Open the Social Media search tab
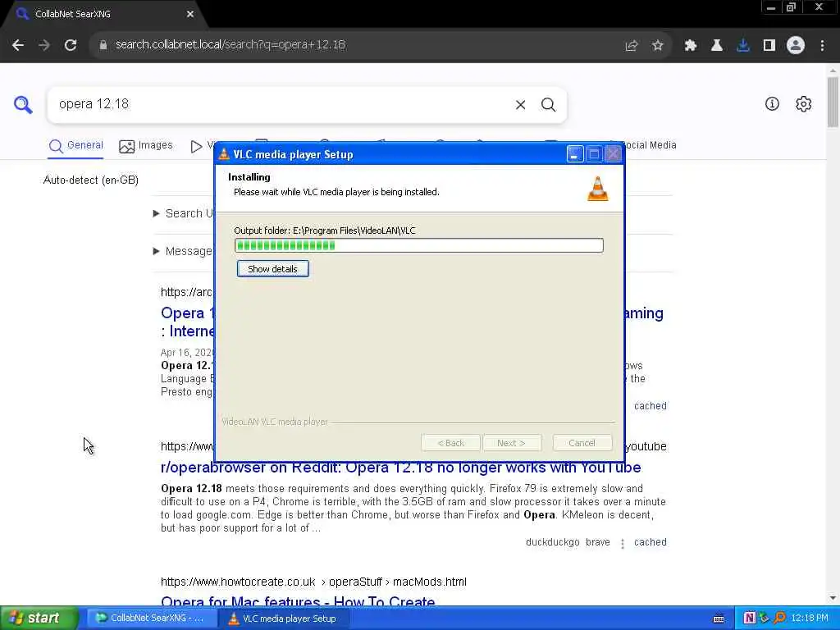The image size is (840, 630). (x=650, y=145)
